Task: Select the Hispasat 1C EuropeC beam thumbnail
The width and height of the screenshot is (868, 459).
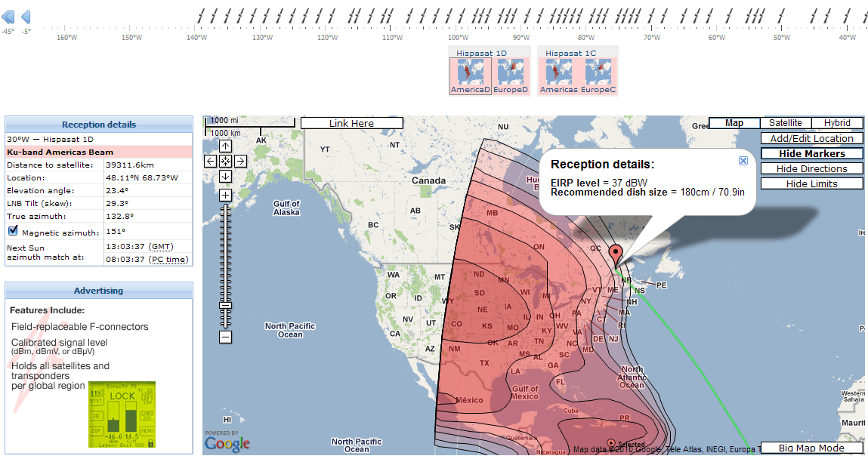Action: 598,76
